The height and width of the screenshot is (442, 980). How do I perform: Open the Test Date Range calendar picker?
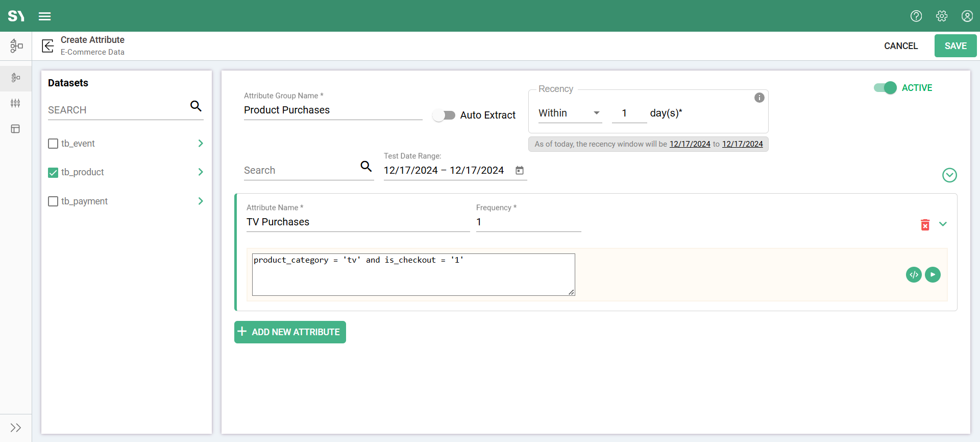point(520,171)
